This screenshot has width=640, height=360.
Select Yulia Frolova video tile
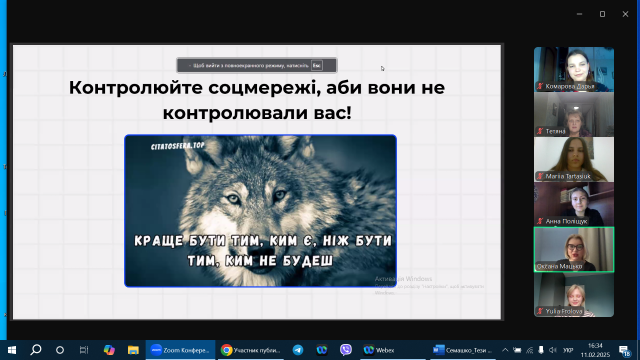574,295
